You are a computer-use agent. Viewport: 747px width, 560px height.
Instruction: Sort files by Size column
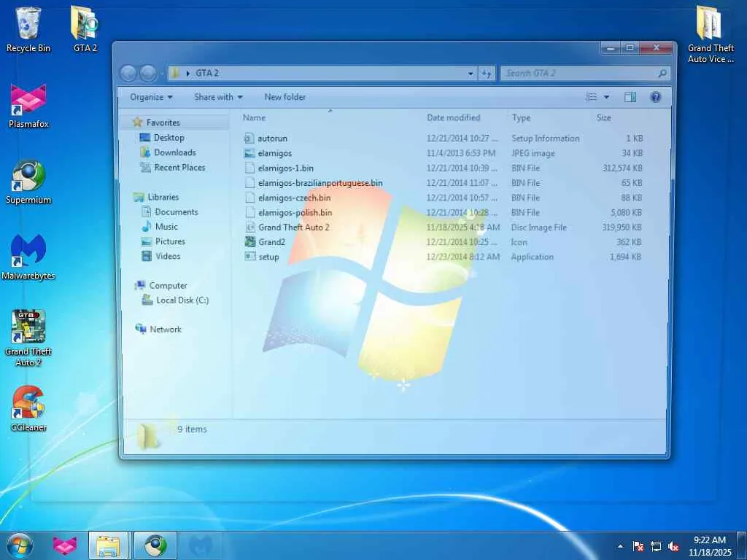pyautogui.click(x=603, y=117)
